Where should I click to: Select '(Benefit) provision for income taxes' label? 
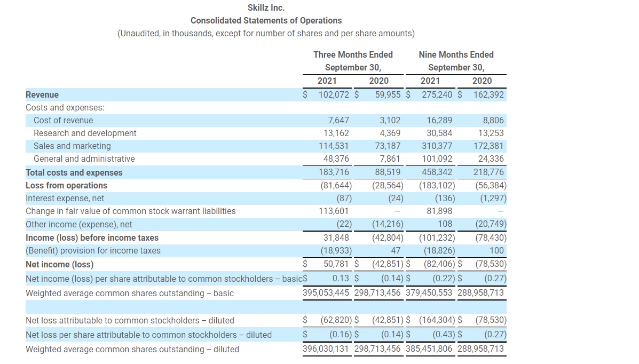point(93,251)
